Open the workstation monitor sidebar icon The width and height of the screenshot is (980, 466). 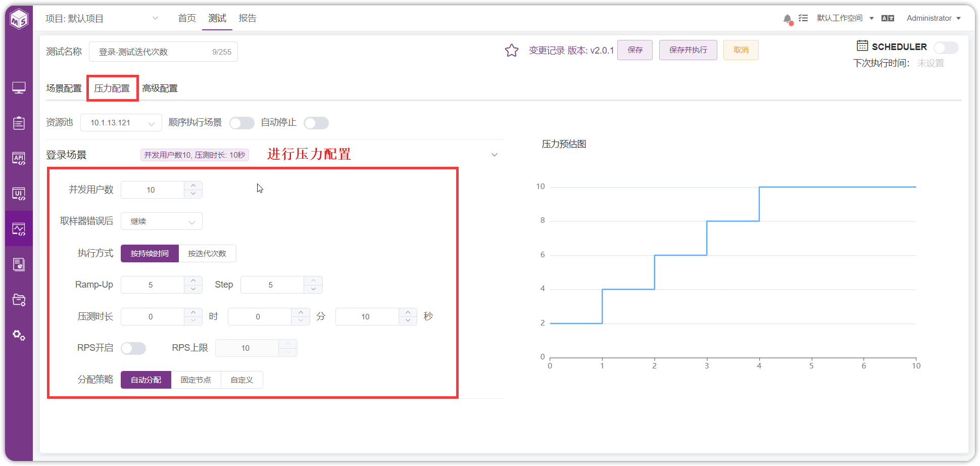tap(19, 88)
